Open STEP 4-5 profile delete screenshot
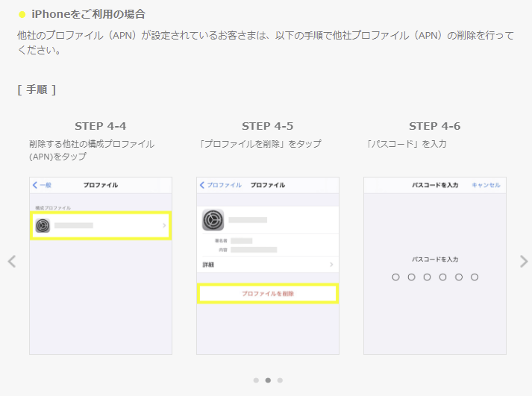This screenshot has height=396, width=532. [268, 265]
